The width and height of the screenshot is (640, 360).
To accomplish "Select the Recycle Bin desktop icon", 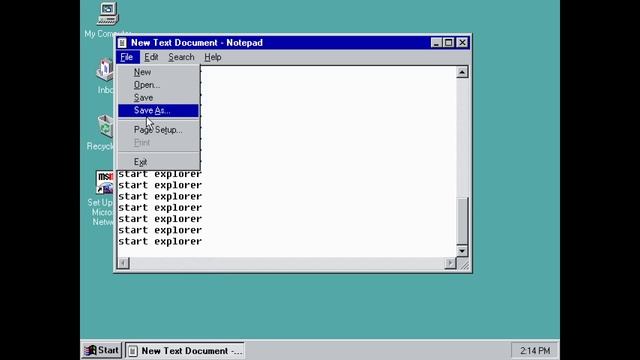I will coord(106,127).
